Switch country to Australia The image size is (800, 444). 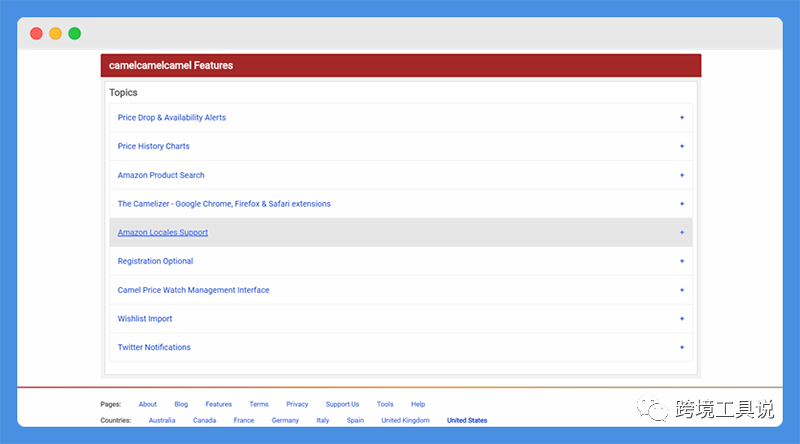click(162, 421)
